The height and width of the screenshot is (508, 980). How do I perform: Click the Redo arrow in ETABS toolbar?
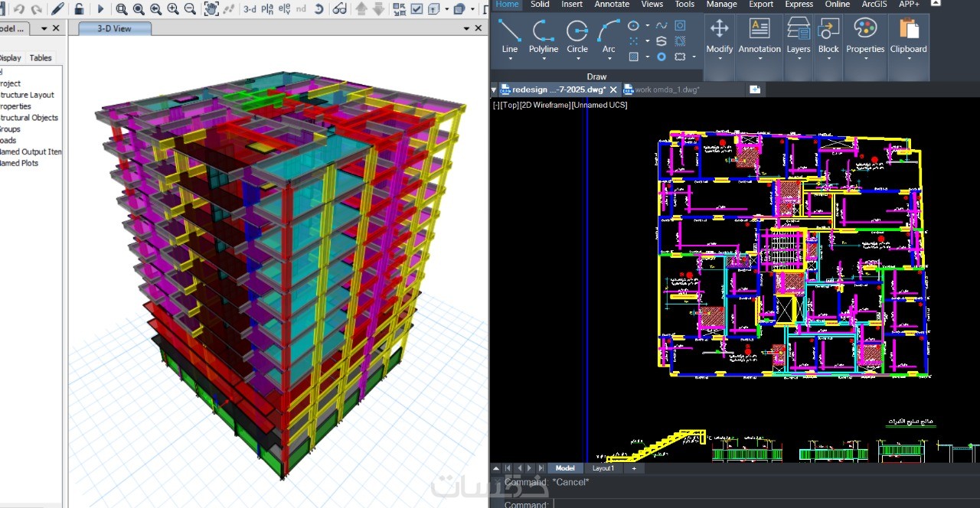click(36, 9)
